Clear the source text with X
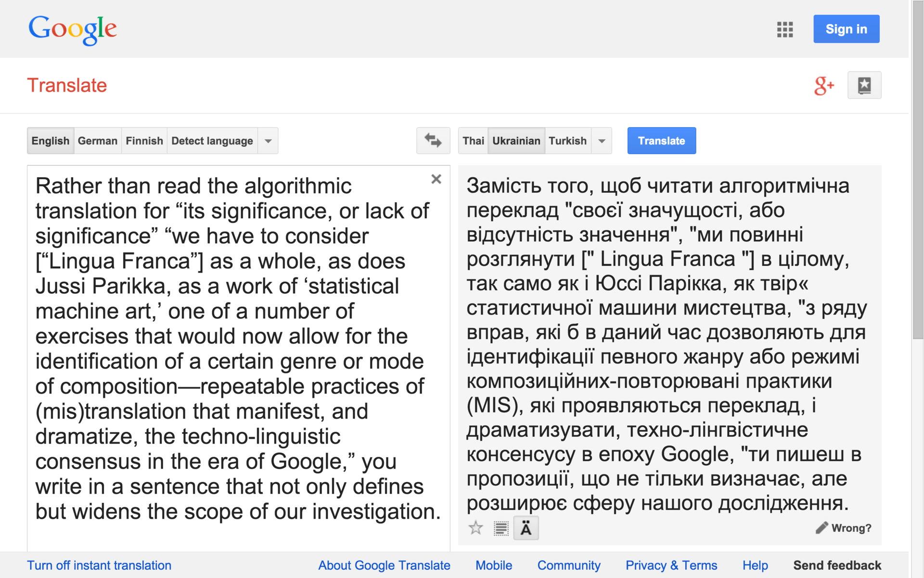Screen dimensions: 924x578 coord(436,179)
